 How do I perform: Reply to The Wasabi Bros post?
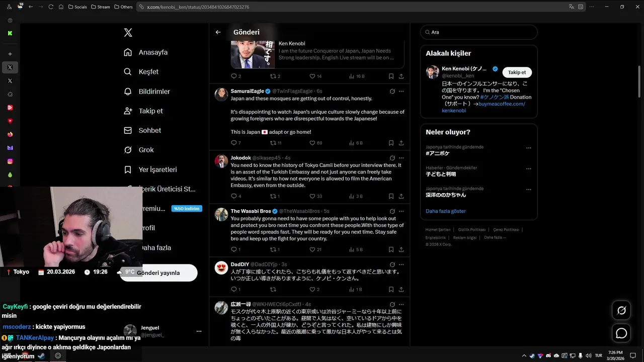click(x=235, y=249)
